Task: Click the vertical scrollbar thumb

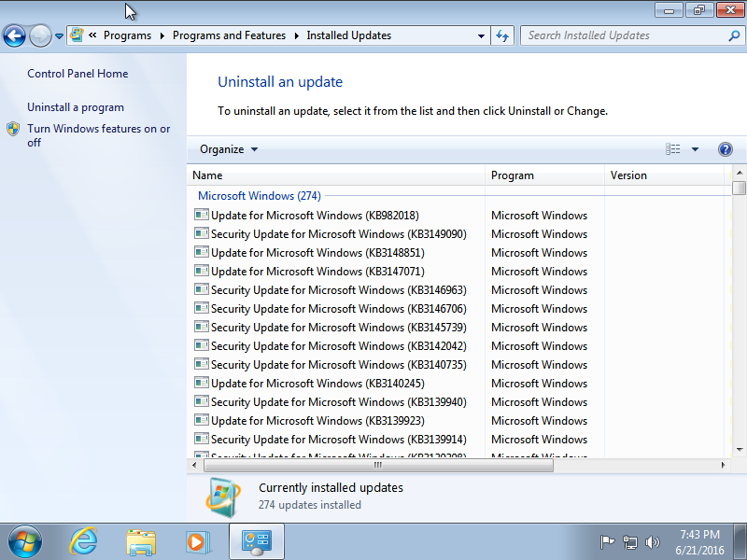Action: [x=740, y=188]
